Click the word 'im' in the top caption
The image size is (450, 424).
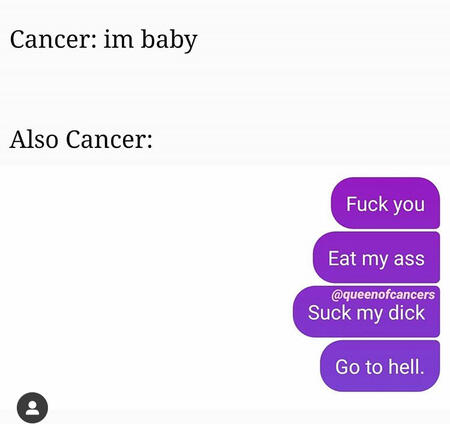pyautogui.click(x=119, y=39)
